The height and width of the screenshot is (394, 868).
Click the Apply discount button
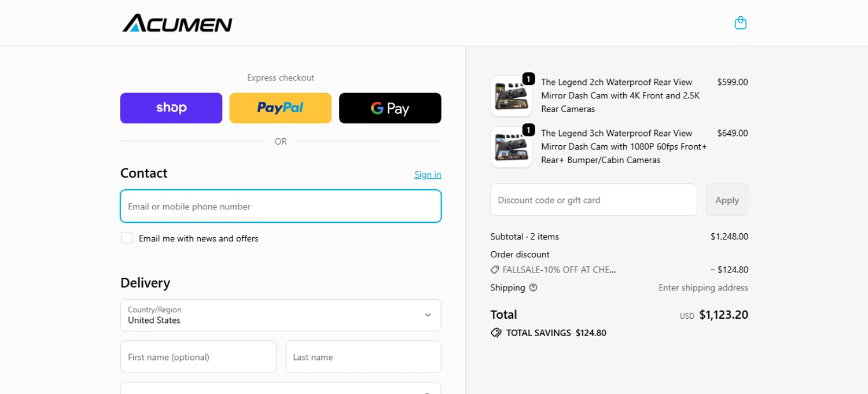coord(727,200)
